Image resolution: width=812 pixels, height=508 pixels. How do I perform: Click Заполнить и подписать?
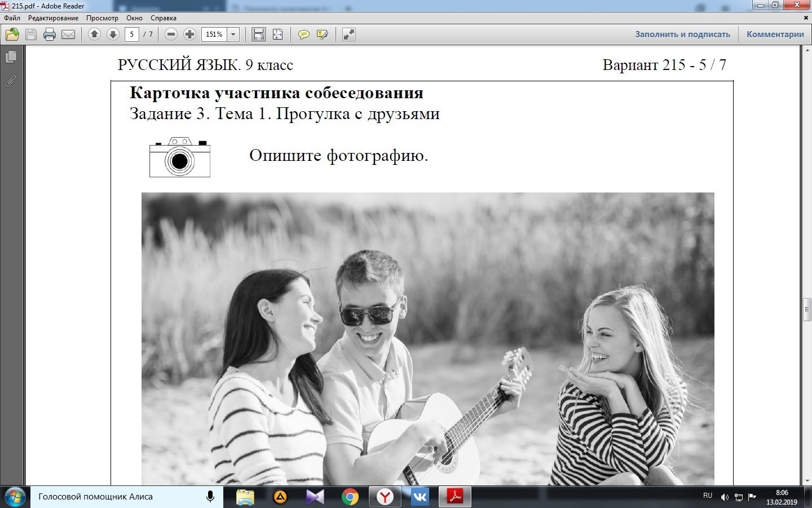pyautogui.click(x=682, y=34)
